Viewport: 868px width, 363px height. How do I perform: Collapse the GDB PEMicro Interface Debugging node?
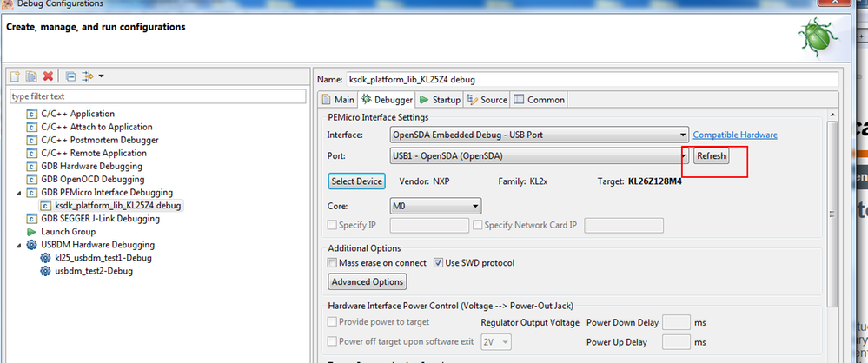click(x=19, y=193)
